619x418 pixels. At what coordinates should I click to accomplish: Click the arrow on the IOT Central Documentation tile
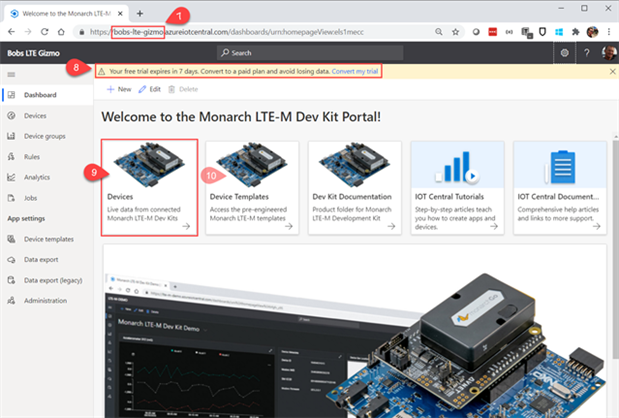[x=596, y=226]
